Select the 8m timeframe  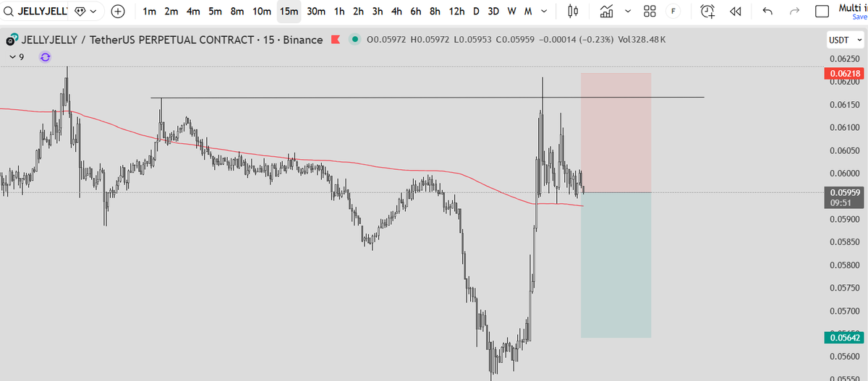tap(237, 12)
